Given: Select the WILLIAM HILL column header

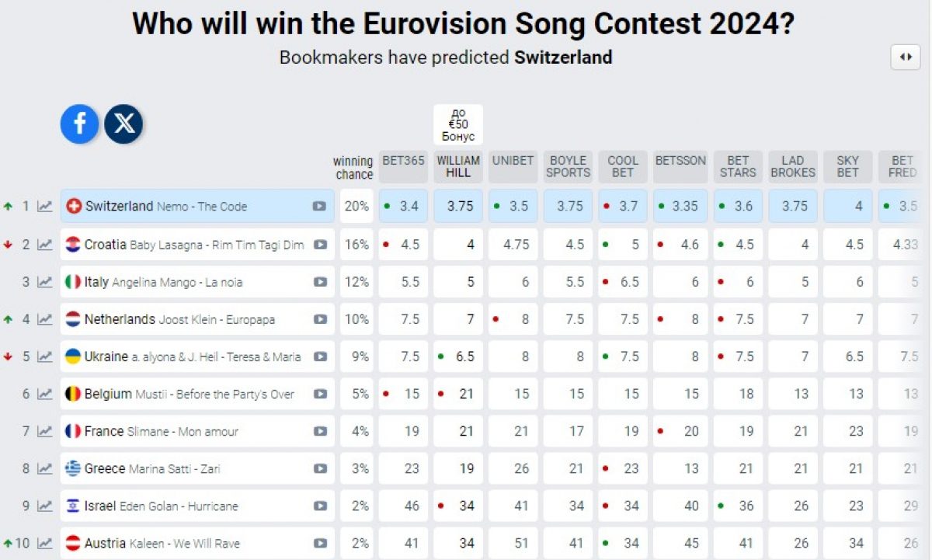Looking at the screenshot, I should tap(458, 166).
